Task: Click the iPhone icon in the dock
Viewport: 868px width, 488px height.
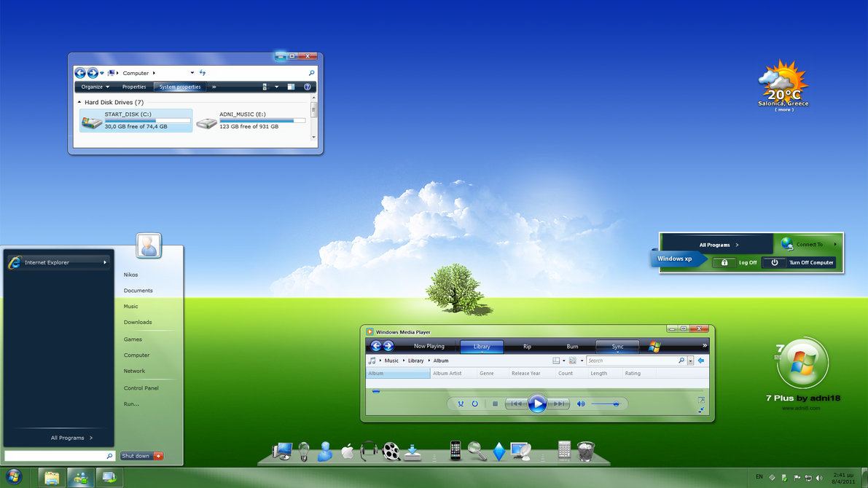Action: point(455,451)
